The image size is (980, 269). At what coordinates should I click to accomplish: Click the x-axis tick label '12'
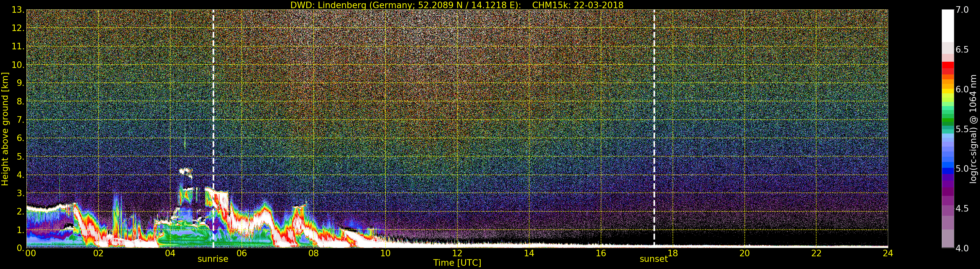457,253
